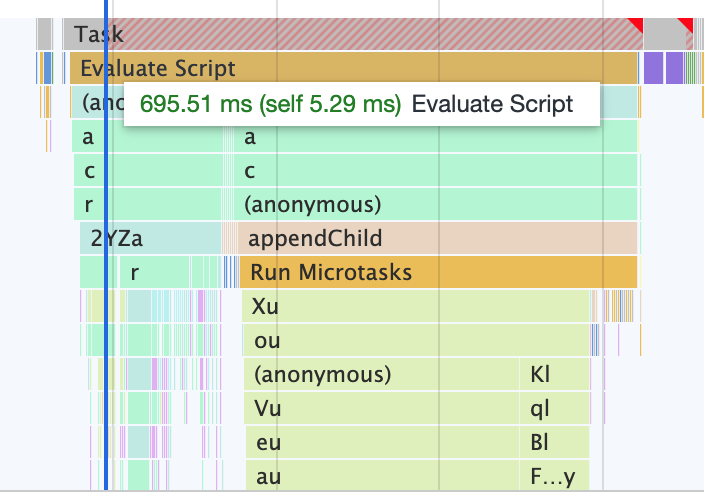Click the ql function block

[x=555, y=409]
